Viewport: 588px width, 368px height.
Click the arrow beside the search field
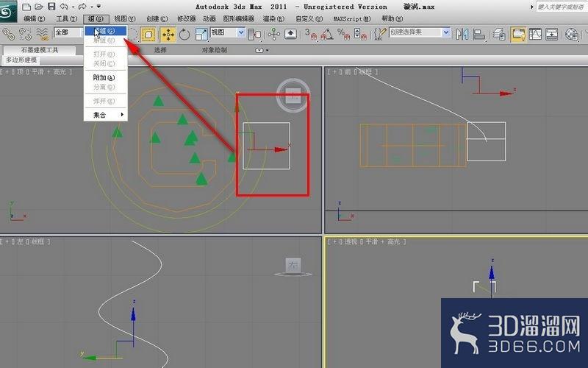tap(531, 7)
